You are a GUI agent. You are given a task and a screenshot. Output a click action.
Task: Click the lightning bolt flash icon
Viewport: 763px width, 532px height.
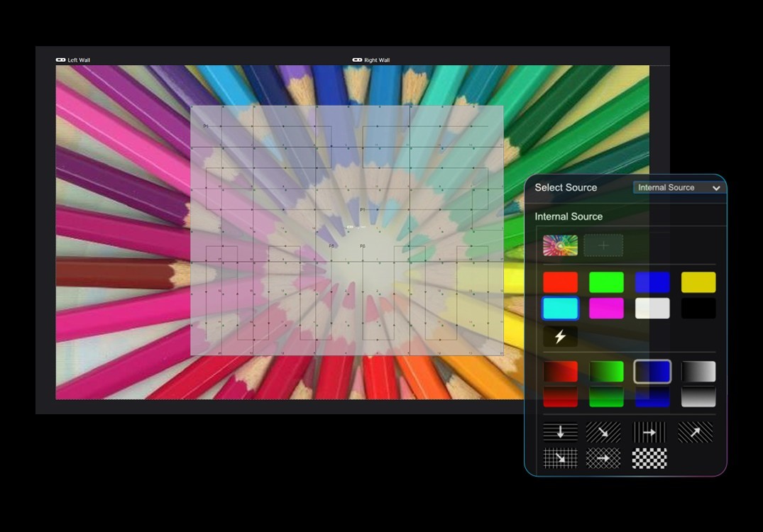[560, 337]
